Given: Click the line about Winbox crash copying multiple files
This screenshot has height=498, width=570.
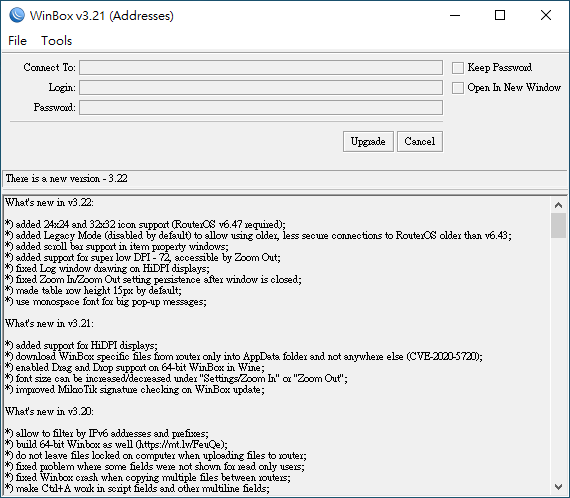Looking at the screenshot, I should click(x=148, y=478).
